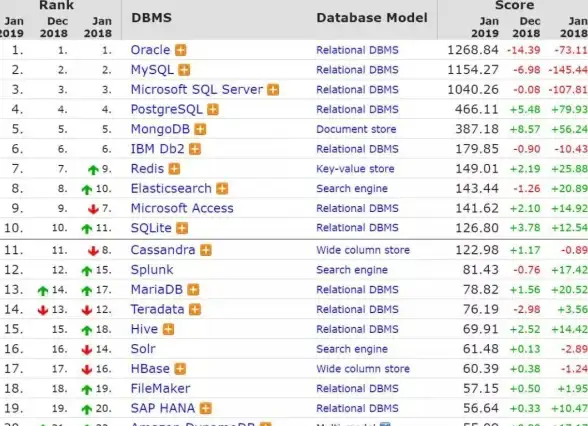Click the plus icon beside Teradata

pyautogui.click(x=195, y=310)
